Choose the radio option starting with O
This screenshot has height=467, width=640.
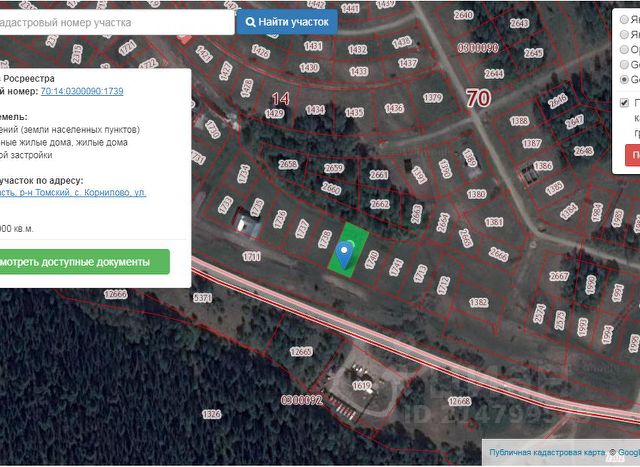[625, 47]
